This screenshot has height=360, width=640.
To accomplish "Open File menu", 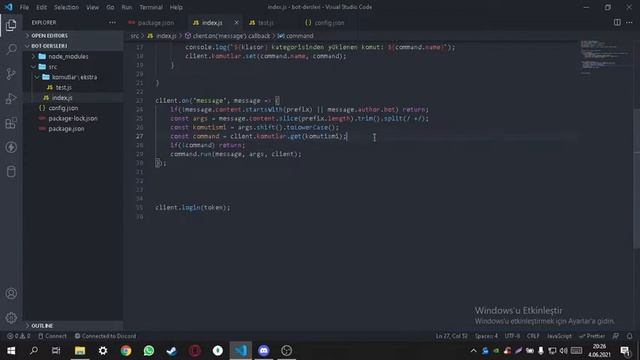I will click(x=24, y=7).
